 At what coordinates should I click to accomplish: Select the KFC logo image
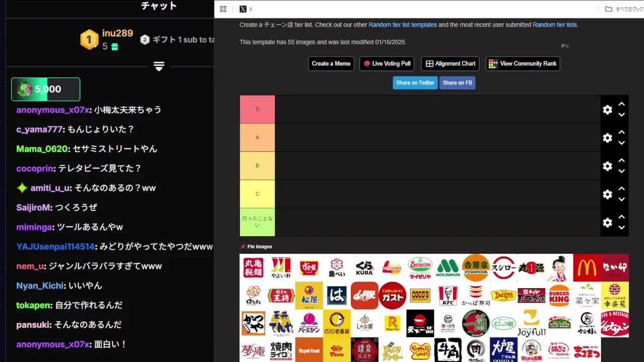pyautogui.click(x=448, y=295)
